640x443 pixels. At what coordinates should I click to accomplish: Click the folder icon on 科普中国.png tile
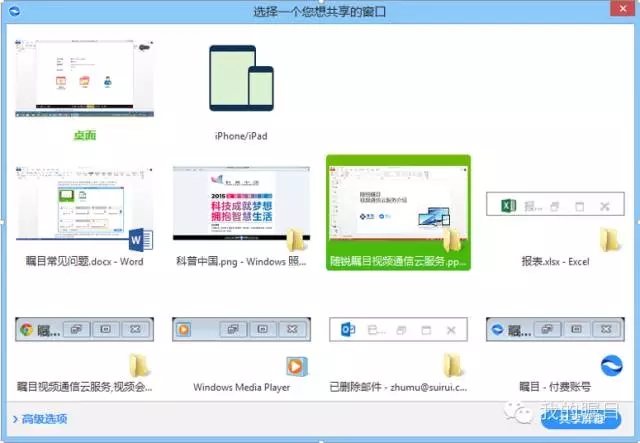297,239
